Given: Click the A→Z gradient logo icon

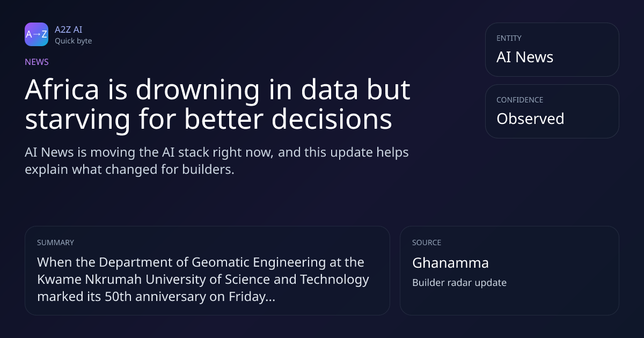Looking at the screenshot, I should (x=36, y=34).
